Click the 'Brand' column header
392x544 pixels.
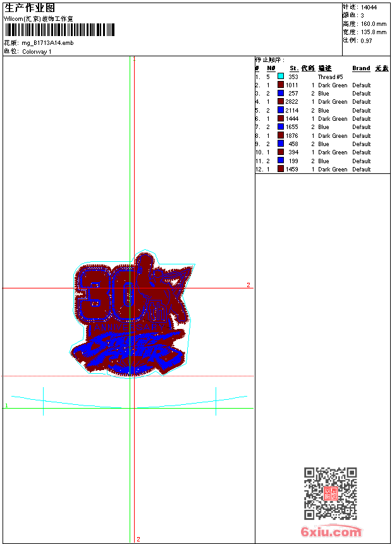pos(361,68)
